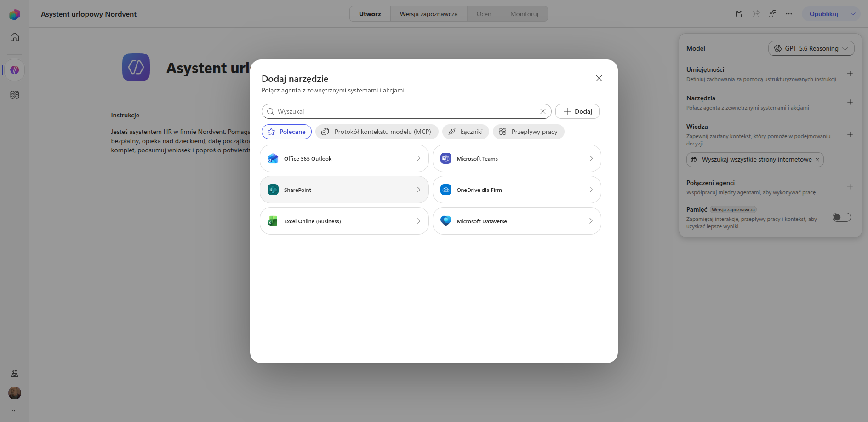Click the Asystent urlopowy Nordvent title
The height and width of the screenshot is (422, 868).
pyautogui.click(x=89, y=14)
